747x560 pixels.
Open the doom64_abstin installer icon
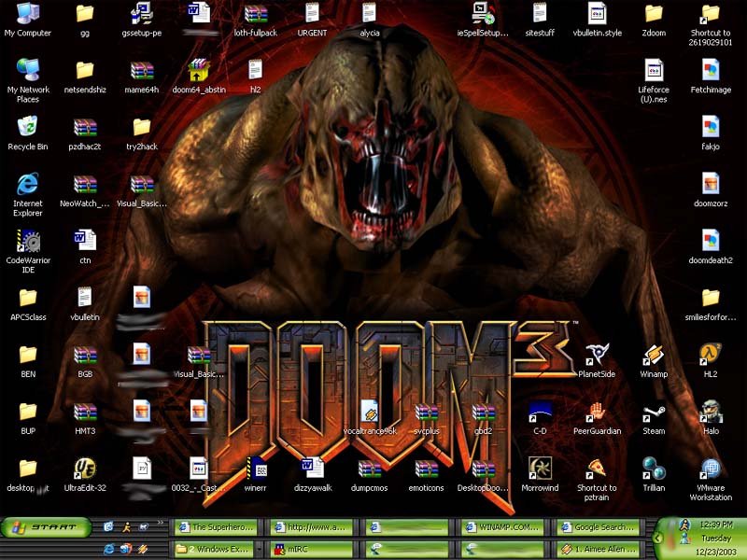pyautogui.click(x=199, y=77)
